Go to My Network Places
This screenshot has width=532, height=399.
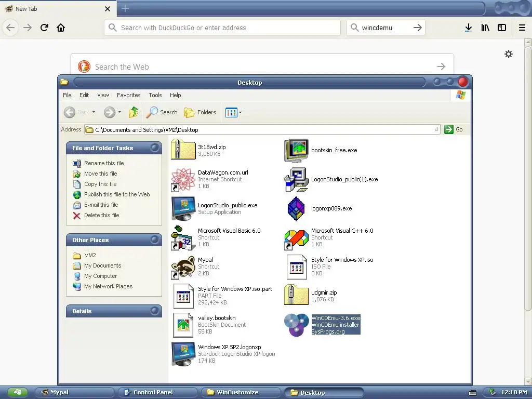click(x=108, y=286)
